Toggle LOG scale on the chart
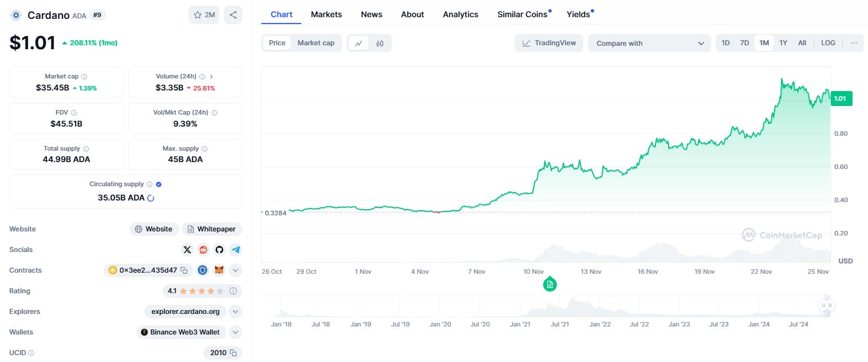This screenshot has width=868, height=362. [828, 43]
